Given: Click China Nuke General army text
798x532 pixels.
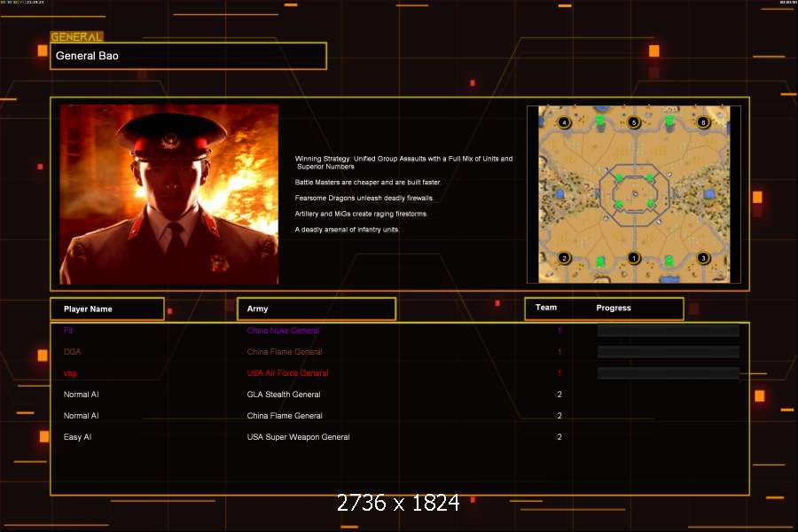Looking at the screenshot, I should point(283,331).
